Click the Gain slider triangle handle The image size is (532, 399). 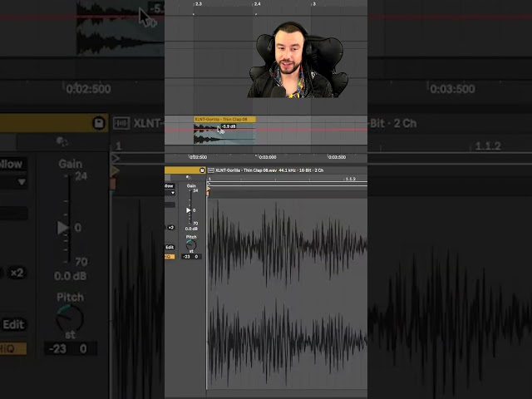[189, 210]
